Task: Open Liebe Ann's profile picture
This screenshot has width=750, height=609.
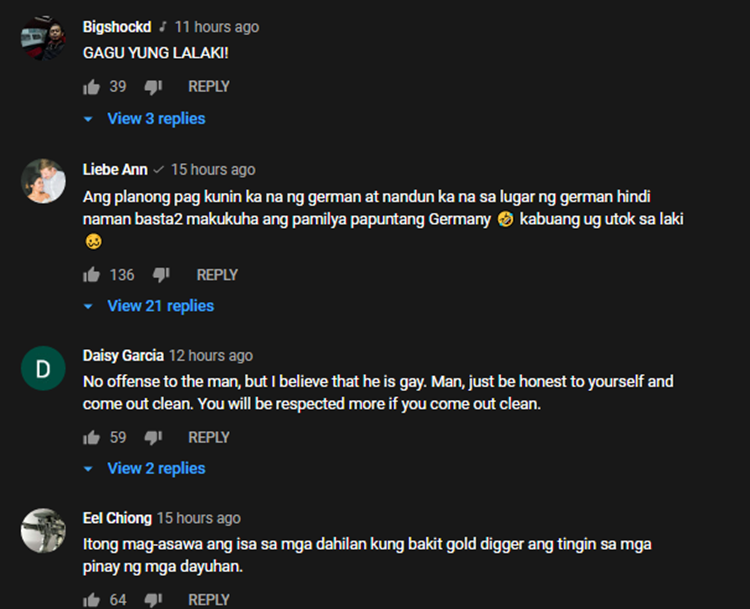Action: pyautogui.click(x=43, y=181)
